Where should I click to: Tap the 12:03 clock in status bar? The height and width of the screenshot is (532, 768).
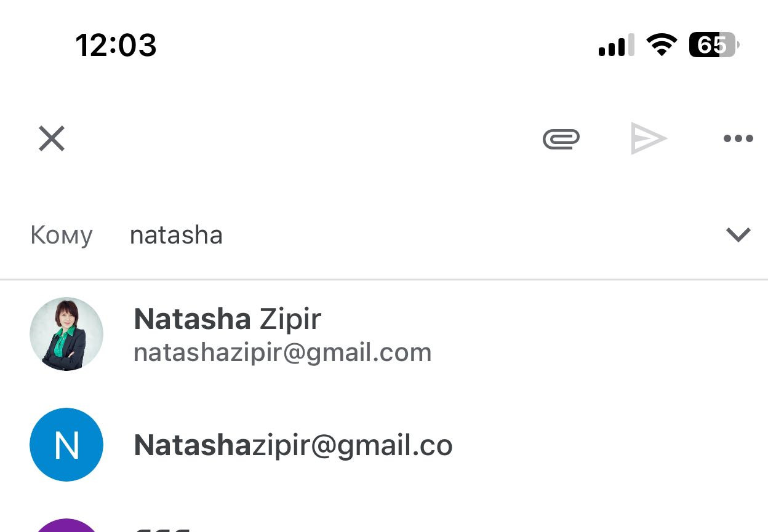pyautogui.click(x=116, y=46)
